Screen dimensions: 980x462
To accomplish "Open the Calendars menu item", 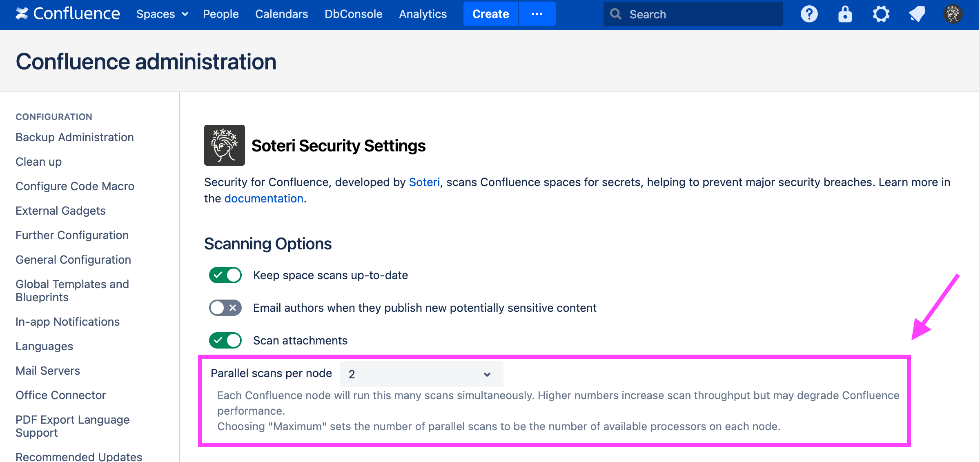I will (281, 14).
